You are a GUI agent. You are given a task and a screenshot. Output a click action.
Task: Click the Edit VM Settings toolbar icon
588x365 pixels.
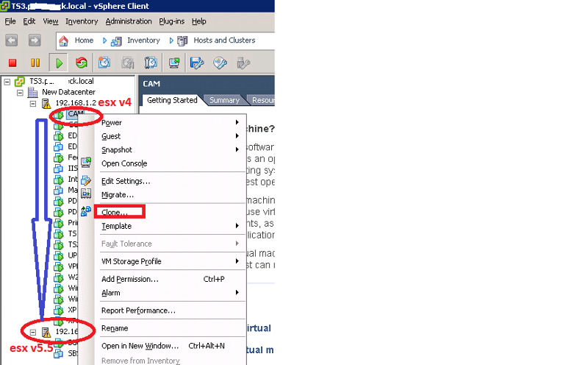pos(197,63)
